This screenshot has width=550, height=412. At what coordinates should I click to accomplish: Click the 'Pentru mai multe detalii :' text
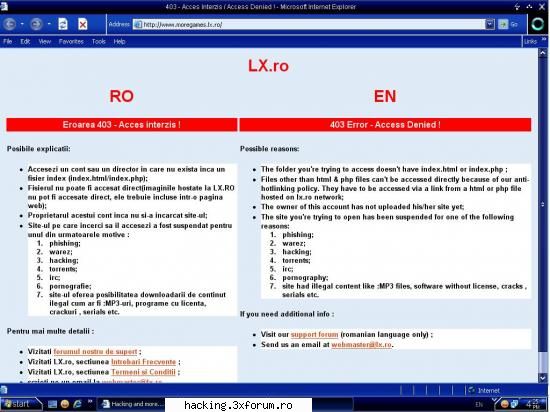tap(50, 331)
